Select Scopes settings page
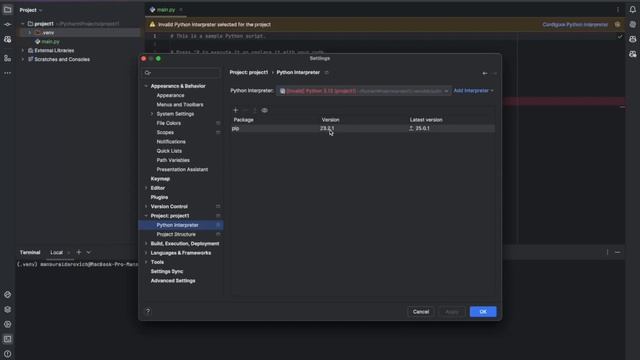The height and width of the screenshot is (360, 640). click(x=165, y=132)
